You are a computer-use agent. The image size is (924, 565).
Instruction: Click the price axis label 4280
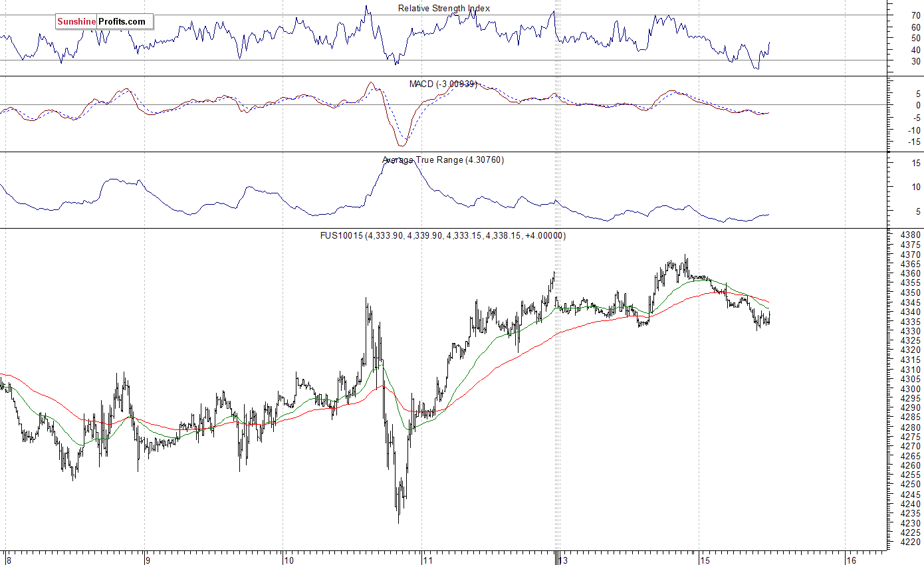(x=911, y=427)
